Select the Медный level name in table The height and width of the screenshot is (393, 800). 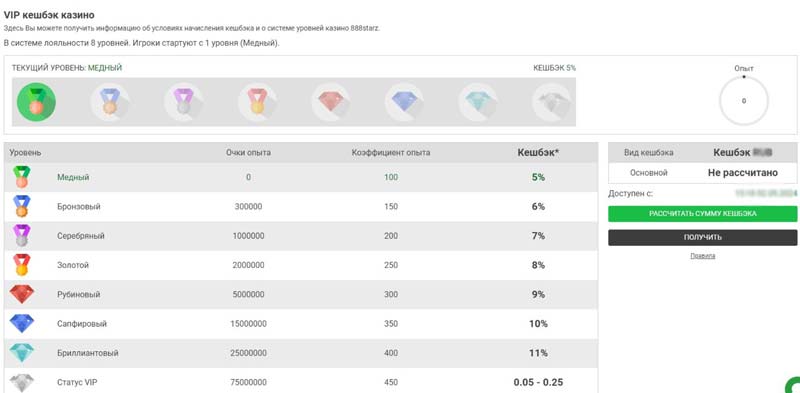pos(73,177)
